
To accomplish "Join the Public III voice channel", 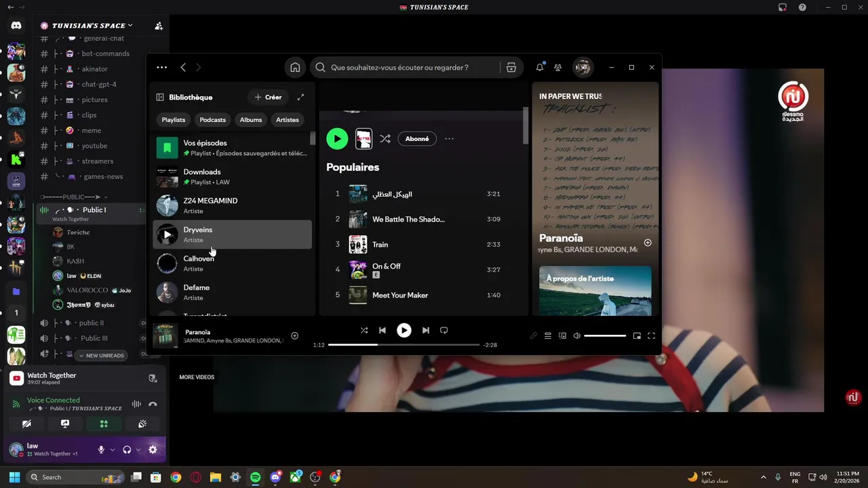I will click(94, 338).
